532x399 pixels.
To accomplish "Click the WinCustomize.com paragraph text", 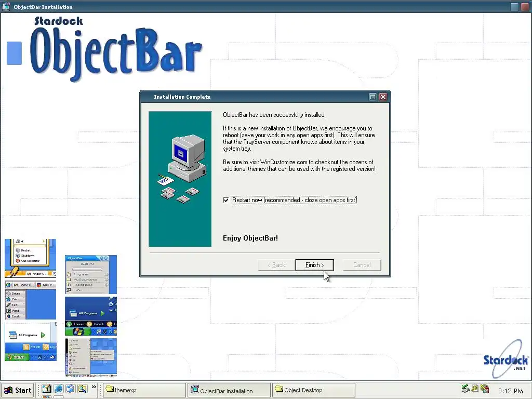I will 299,166.
